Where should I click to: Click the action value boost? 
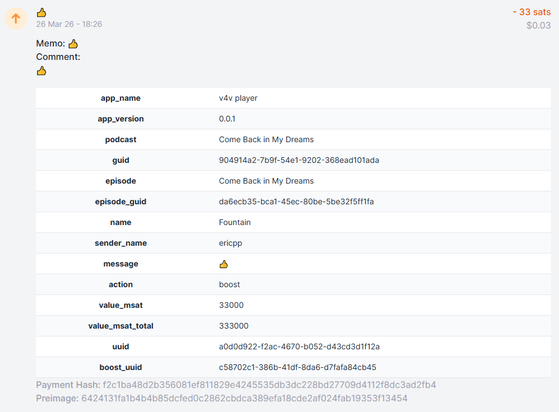coord(229,285)
